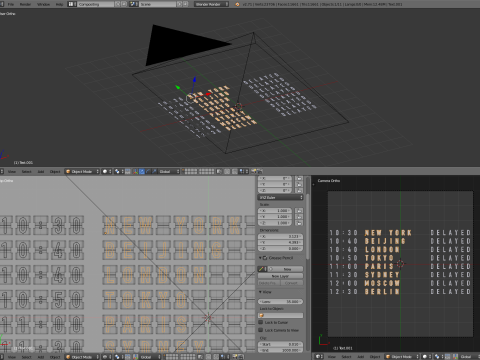Click the Compositing layout name field

click(x=96, y=4)
